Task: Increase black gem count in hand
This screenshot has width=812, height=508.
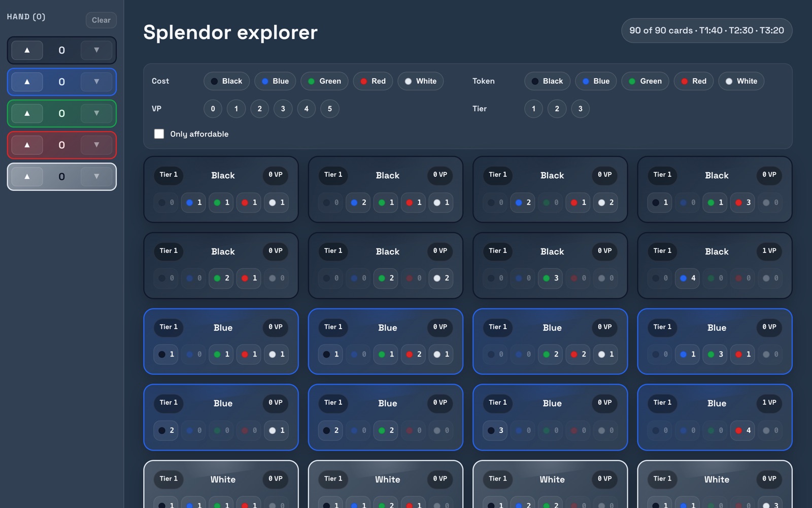Action: coord(27,50)
